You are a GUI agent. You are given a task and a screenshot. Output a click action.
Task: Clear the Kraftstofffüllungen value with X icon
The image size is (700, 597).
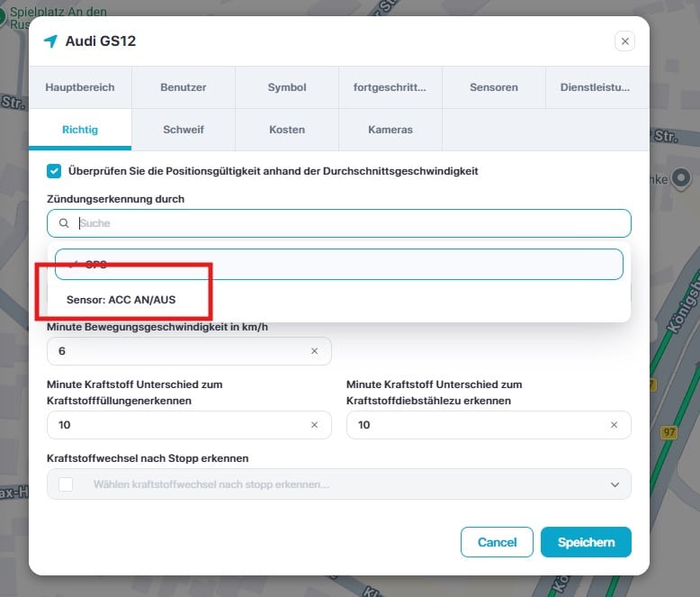pos(314,425)
